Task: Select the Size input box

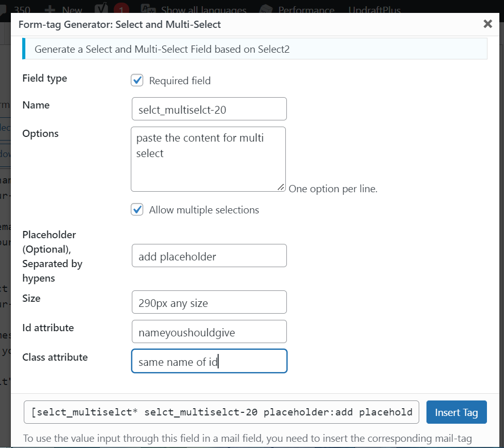Action: coord(209,302)
